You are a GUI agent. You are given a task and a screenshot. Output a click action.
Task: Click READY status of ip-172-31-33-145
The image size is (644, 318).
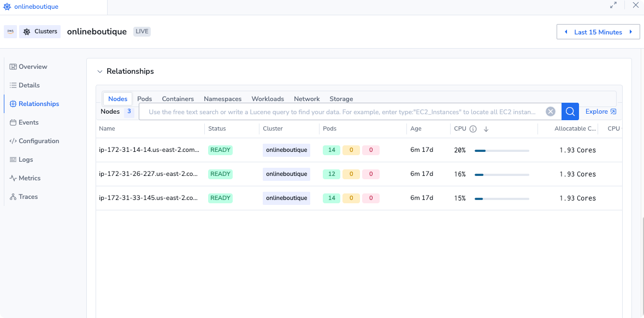(x=221, y=198)
